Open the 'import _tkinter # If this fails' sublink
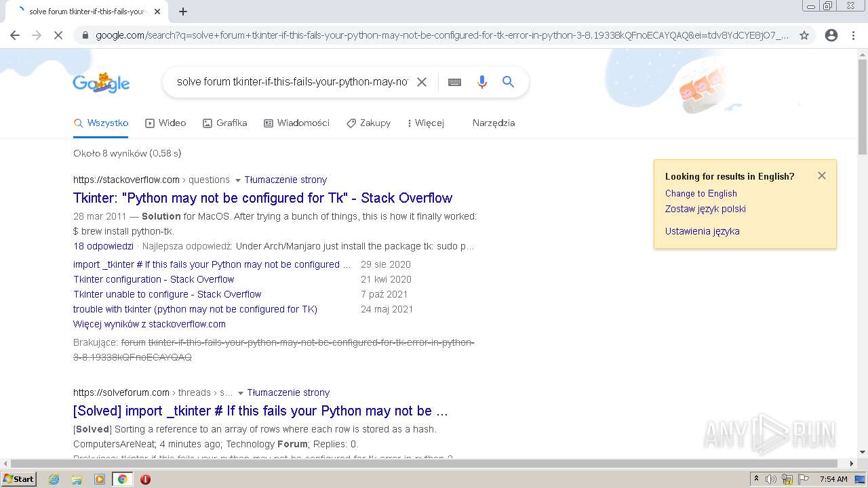Image resolution: width=868 pixels, height=488 pixels. pos(212,264)
